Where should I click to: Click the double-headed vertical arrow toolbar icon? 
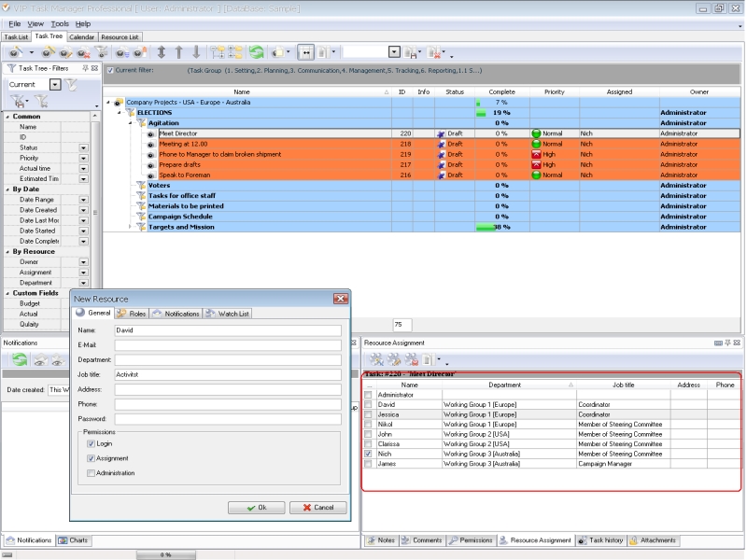(162, 52)
